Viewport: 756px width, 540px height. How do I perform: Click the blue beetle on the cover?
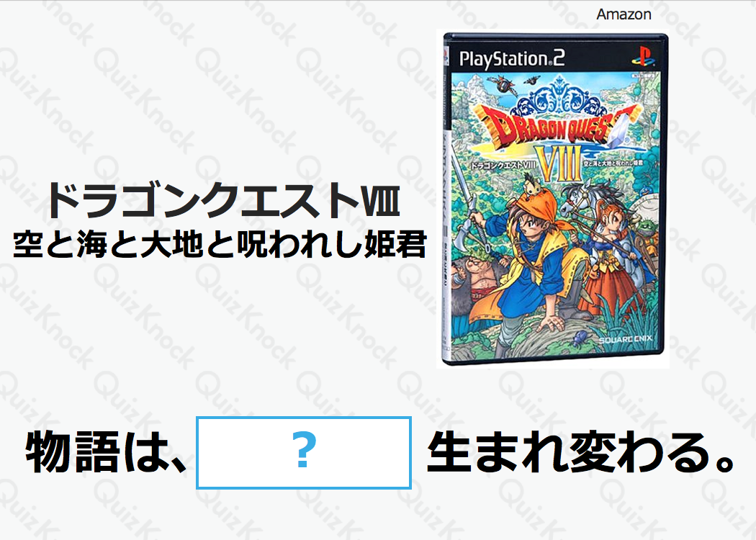(x=579, y=339)
